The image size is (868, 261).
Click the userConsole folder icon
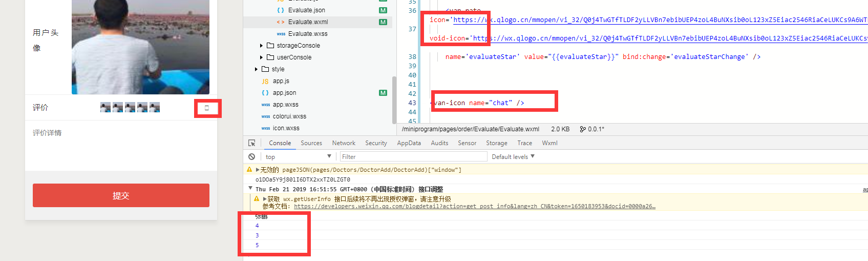pos(270,57)
